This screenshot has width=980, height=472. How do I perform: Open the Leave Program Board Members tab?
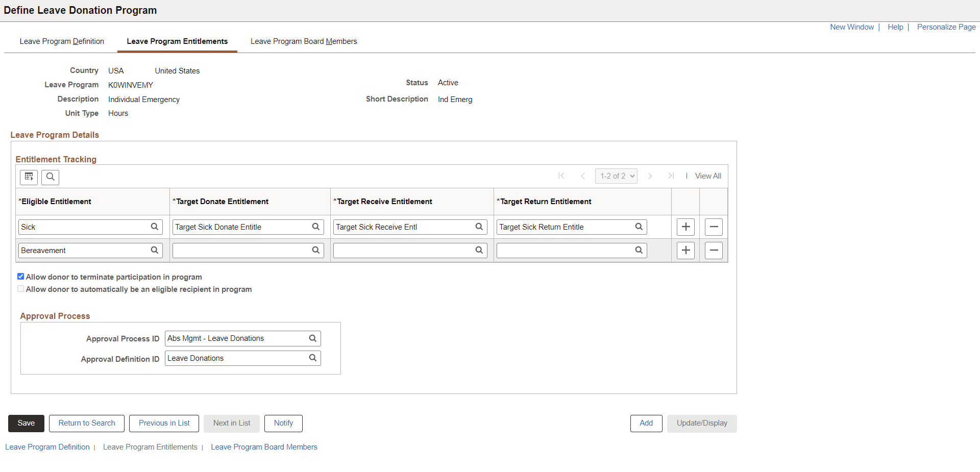304,41
